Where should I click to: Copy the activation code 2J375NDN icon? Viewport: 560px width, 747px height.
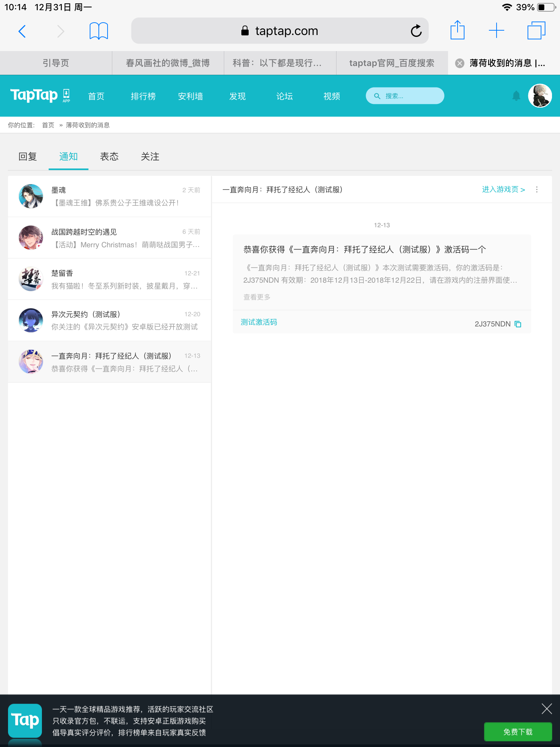[x=518, y=324]
